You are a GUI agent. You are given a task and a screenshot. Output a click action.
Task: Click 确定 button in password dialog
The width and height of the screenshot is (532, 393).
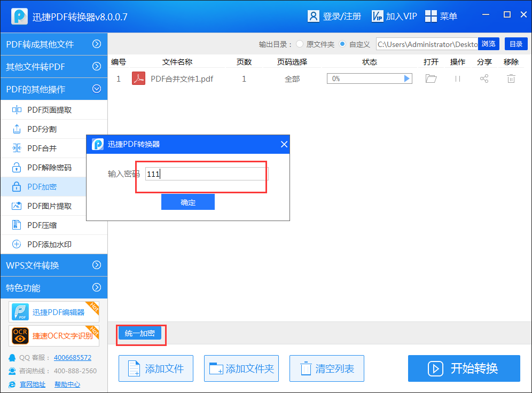pyautogui.click(x=188, y=202)
